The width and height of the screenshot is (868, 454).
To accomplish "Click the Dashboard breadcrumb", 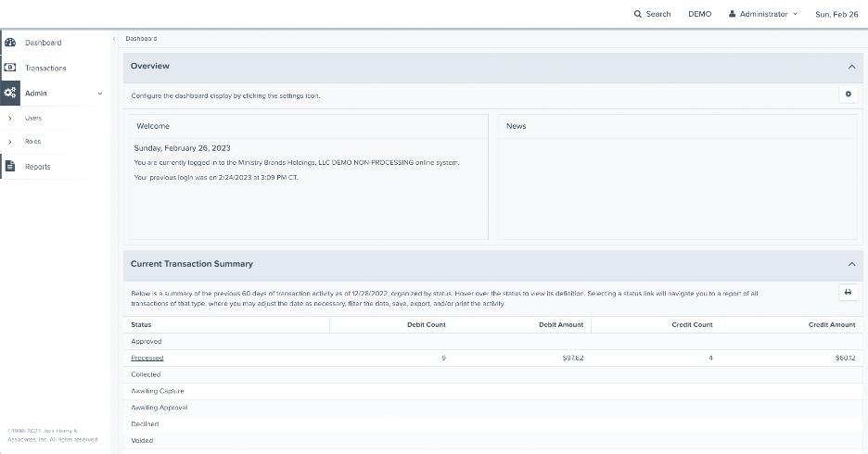I will pos(141,39).
